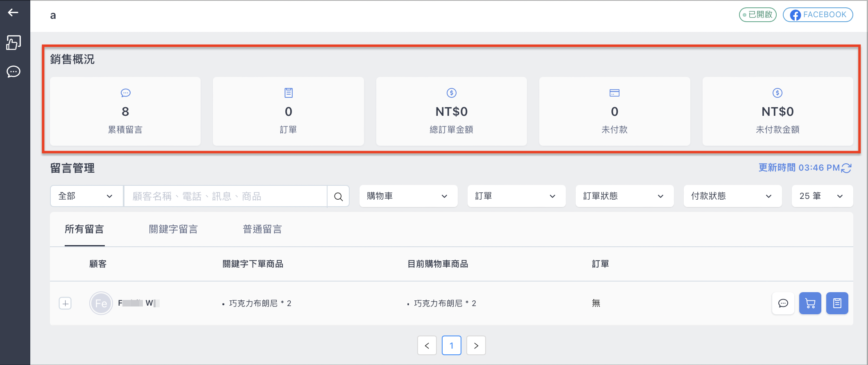This screenshot has height=365, width=868.
Task: Open the 全部 filter dropdown
Action: point(86,196)
